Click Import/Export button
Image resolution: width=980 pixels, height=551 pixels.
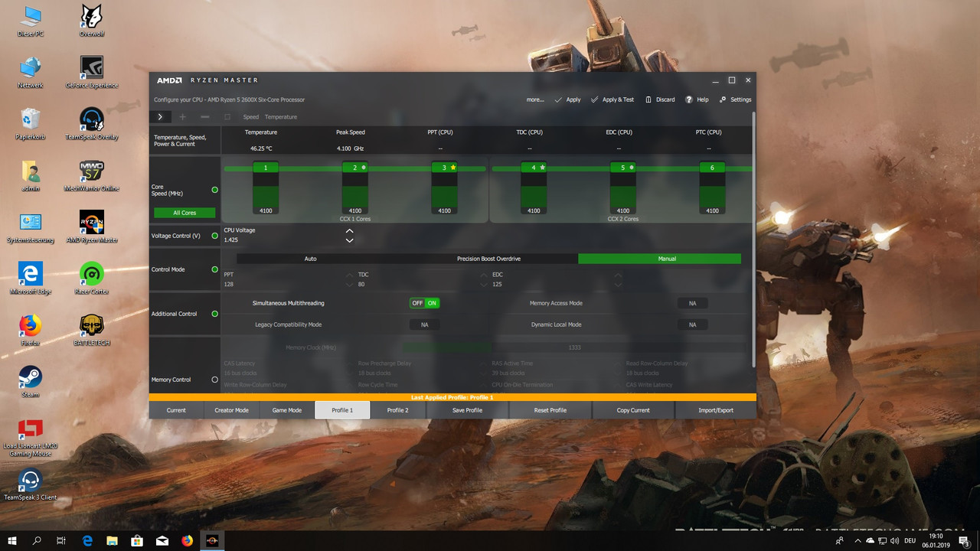pos(716,410)
